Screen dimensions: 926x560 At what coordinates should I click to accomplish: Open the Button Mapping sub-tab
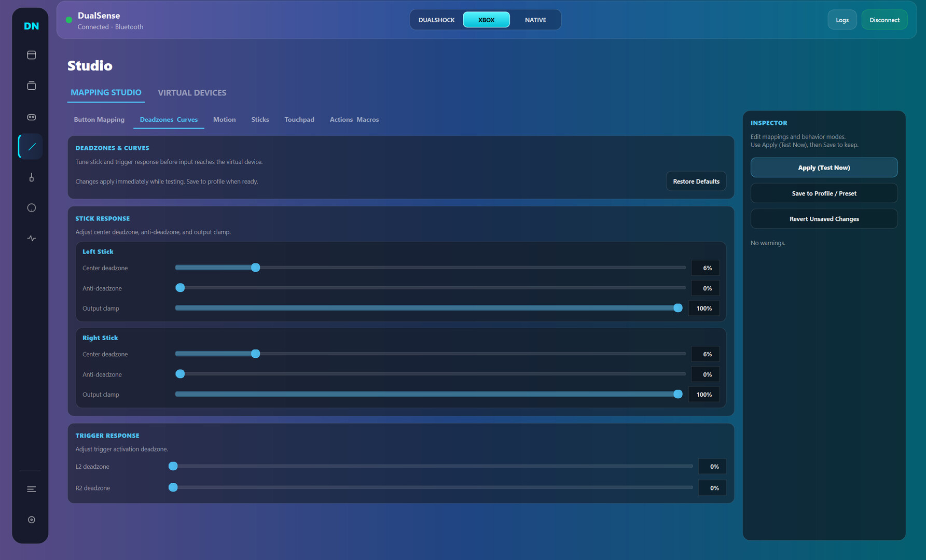point(99,120)
